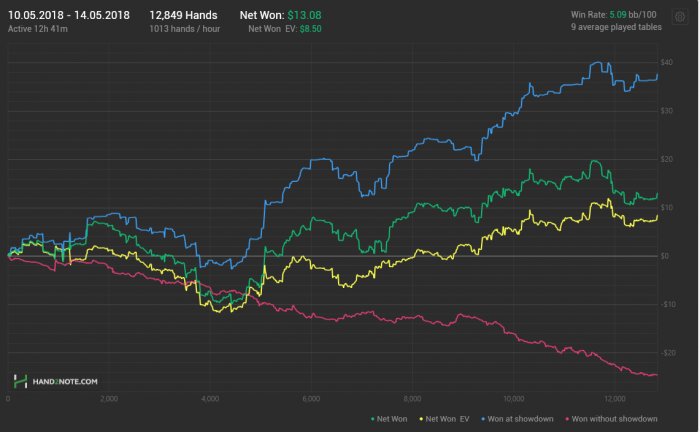Click the 8,000 hands x-axis label
The image size is (700, 432).
[412, 397]
